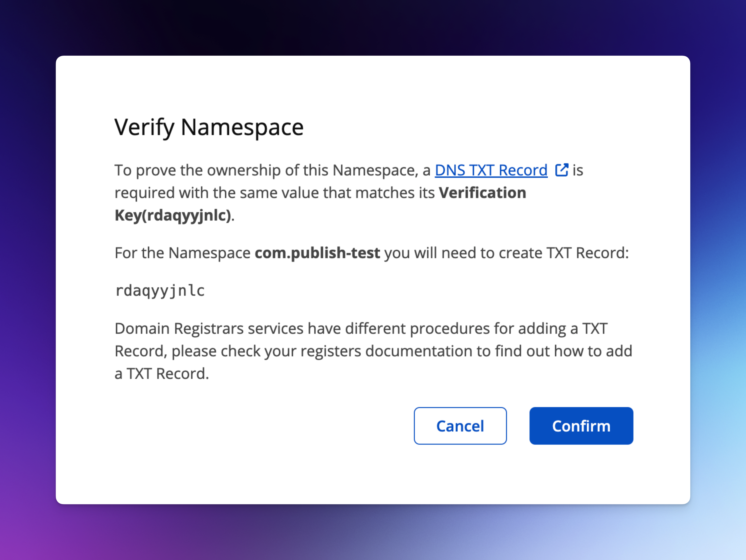746x560 pixels.
Task: Click the Cancel button
Action: point(460,426)
